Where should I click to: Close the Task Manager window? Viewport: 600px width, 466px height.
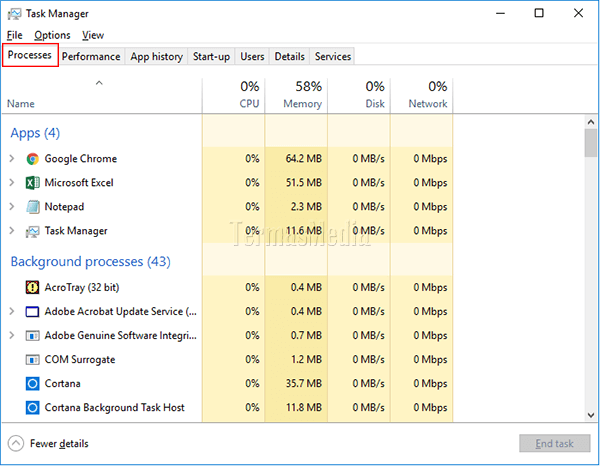click(578, 13)
